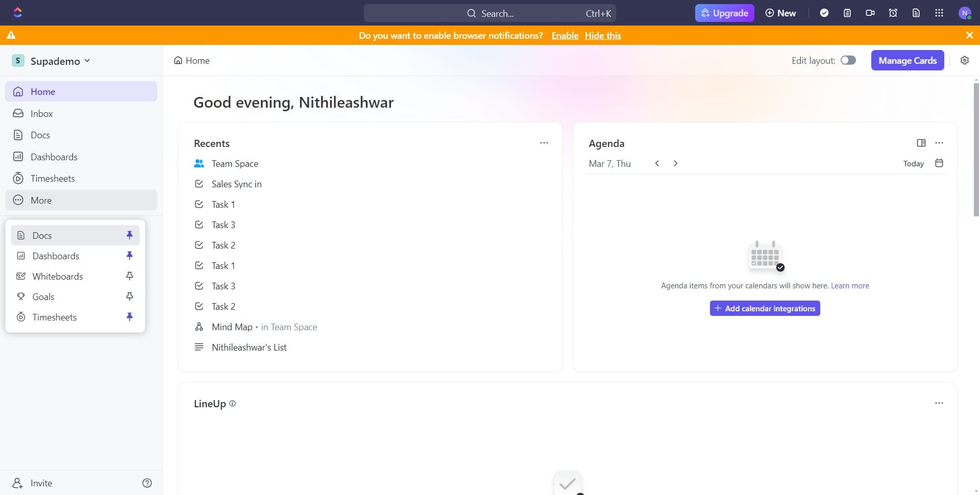The width and height of the screenshot is (980, 495).
Task: Start screen recording with the video clip icon
Action: pyautogui.click(x=870, y=13)
